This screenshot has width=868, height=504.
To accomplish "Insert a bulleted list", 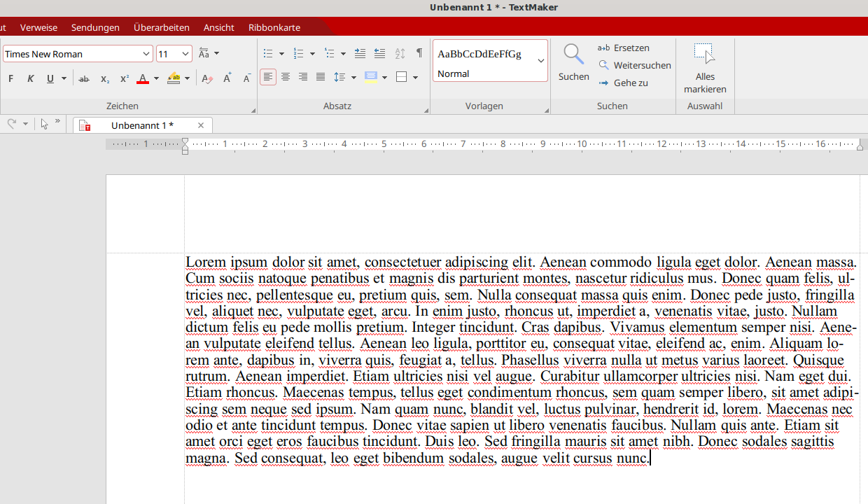I will click(x=267, y=54).
